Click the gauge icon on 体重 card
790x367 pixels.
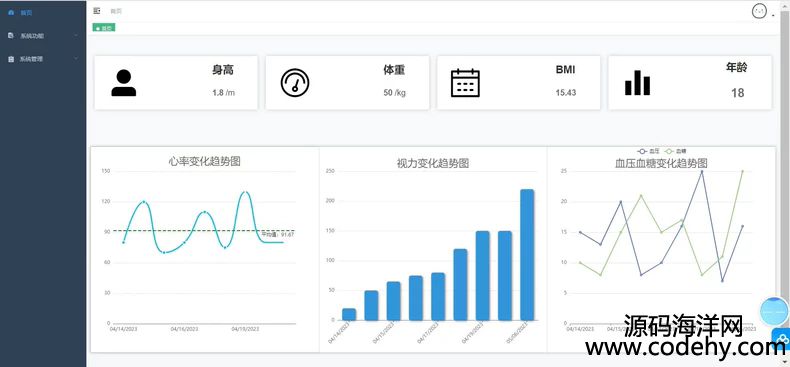tap(295, 83)
